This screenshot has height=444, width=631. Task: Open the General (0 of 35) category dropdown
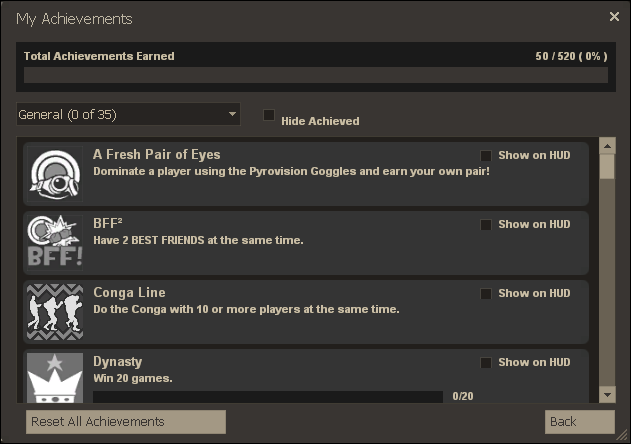pos(128,114)
